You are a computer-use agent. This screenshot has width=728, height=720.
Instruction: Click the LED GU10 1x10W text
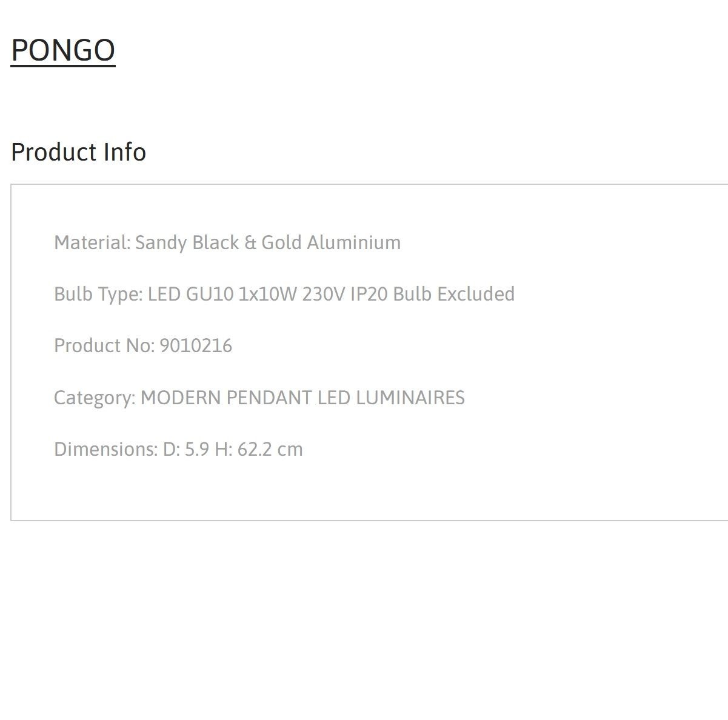[222, 294]
